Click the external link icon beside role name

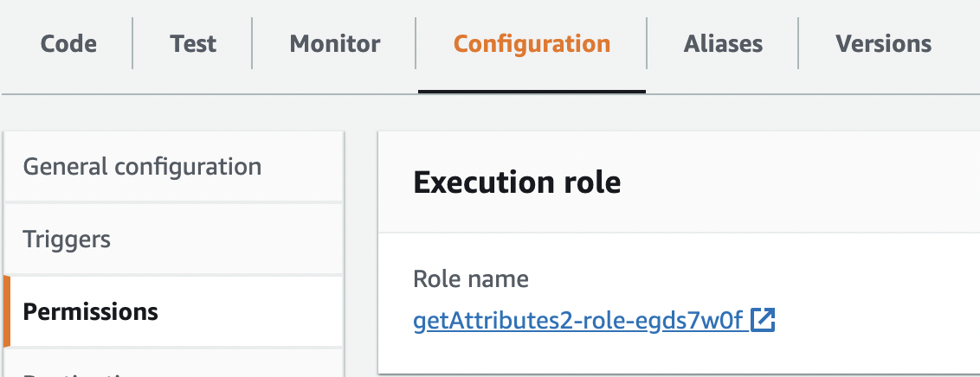(763, 321)
